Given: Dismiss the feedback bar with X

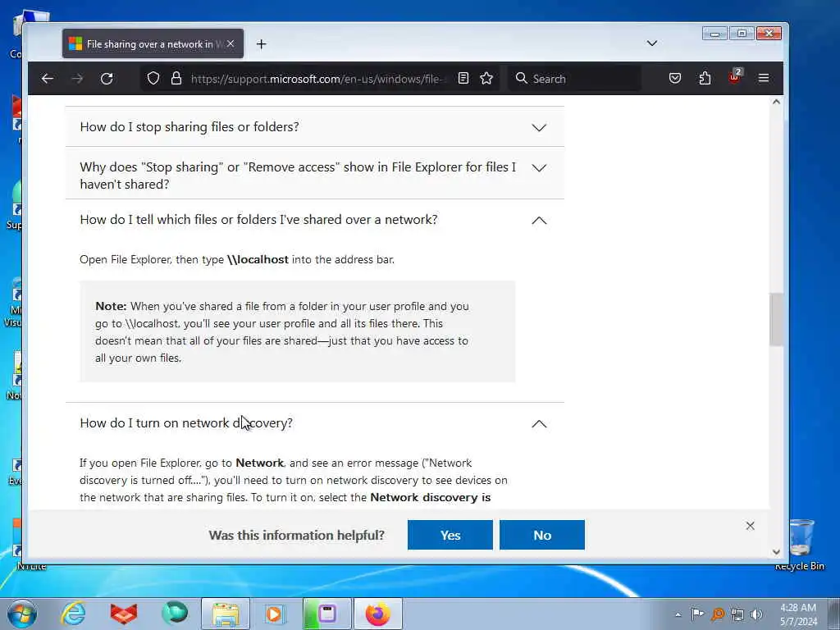Looking at the screenshot, I should pos(750,526).
